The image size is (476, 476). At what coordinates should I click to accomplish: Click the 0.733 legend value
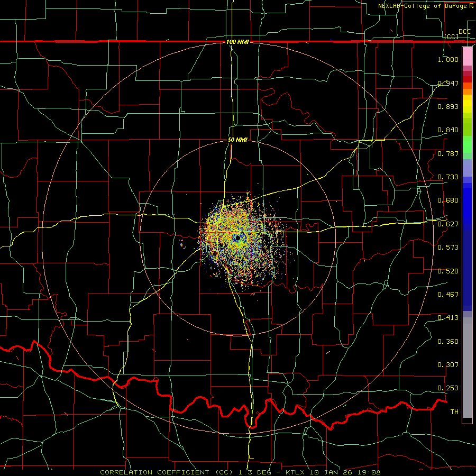click(448, 177)
